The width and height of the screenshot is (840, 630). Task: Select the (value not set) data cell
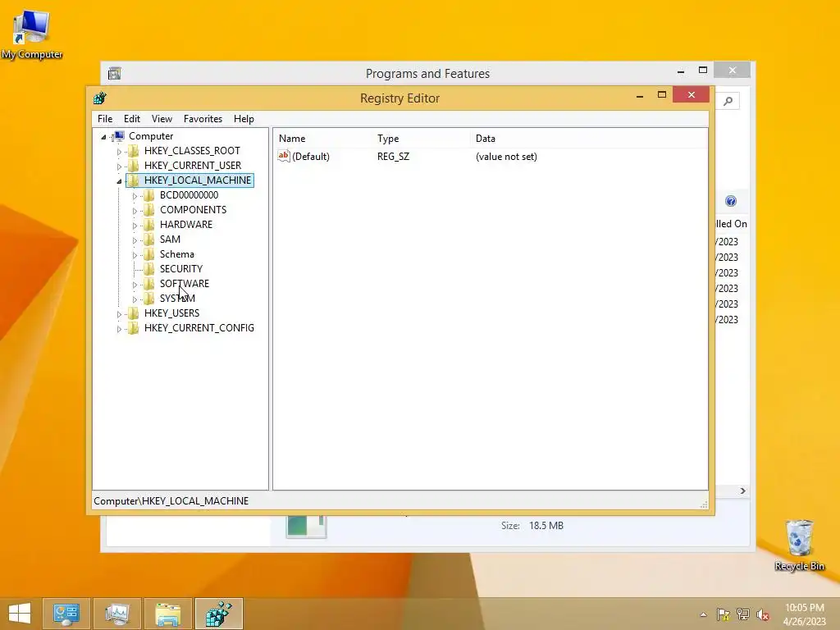(506, 157)
